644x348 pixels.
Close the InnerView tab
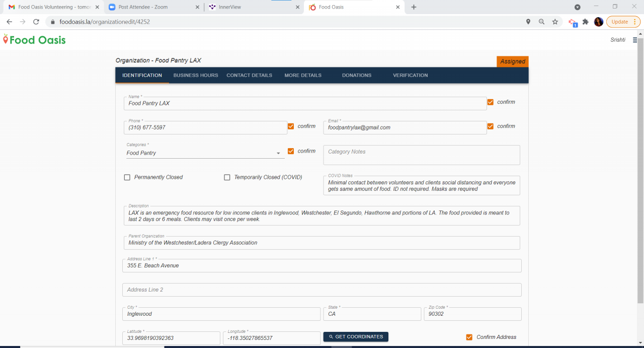tap(298, 7)
